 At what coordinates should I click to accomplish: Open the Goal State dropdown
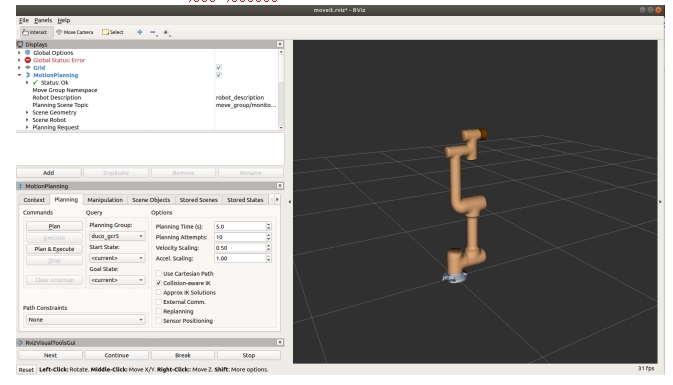[x=117, y=280]
